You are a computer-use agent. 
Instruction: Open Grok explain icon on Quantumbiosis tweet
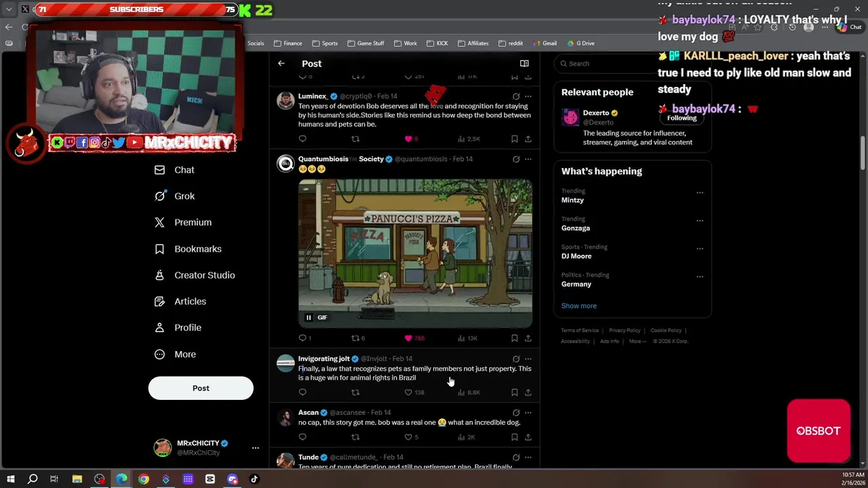(516, 159)
